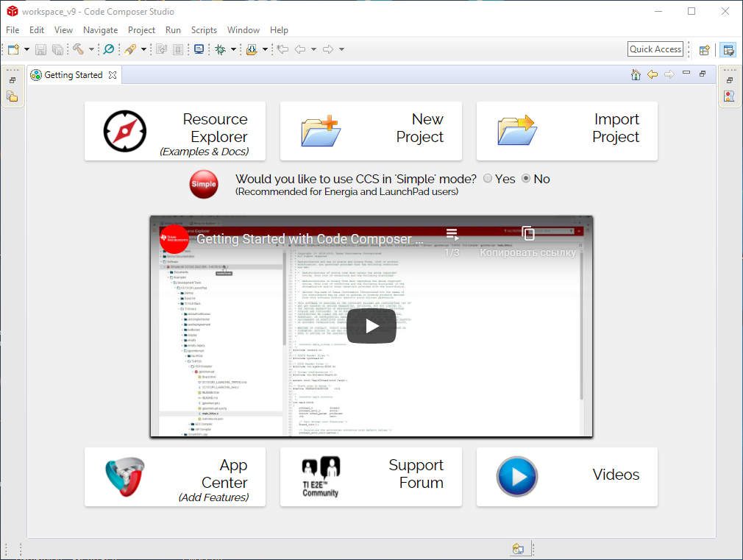Image resolution: width=743 pixels, height=560 pixels.
Task: Click the Skip All Breakpoints icon
Action: pyautogui.click(x=109, y=49)
